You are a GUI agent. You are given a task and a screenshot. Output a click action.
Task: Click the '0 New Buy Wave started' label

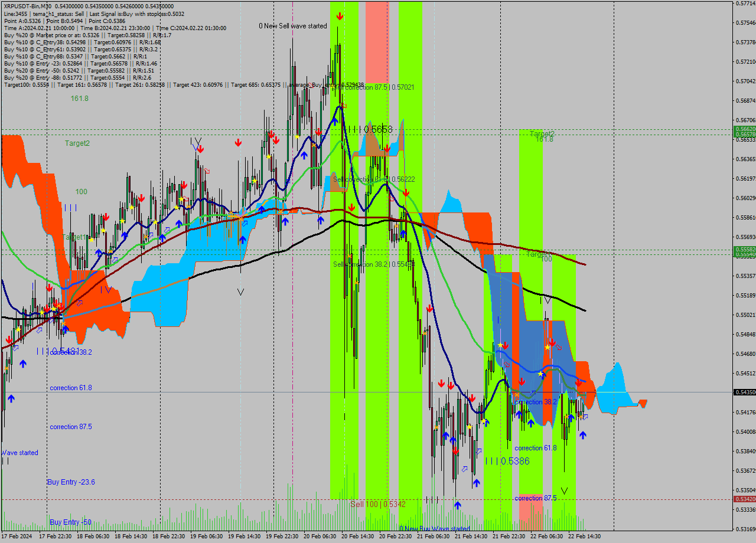[x=435, y=529]
